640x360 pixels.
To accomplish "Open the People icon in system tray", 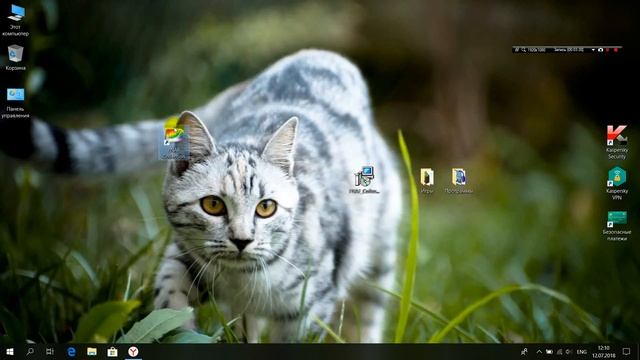I will [524, 351].
